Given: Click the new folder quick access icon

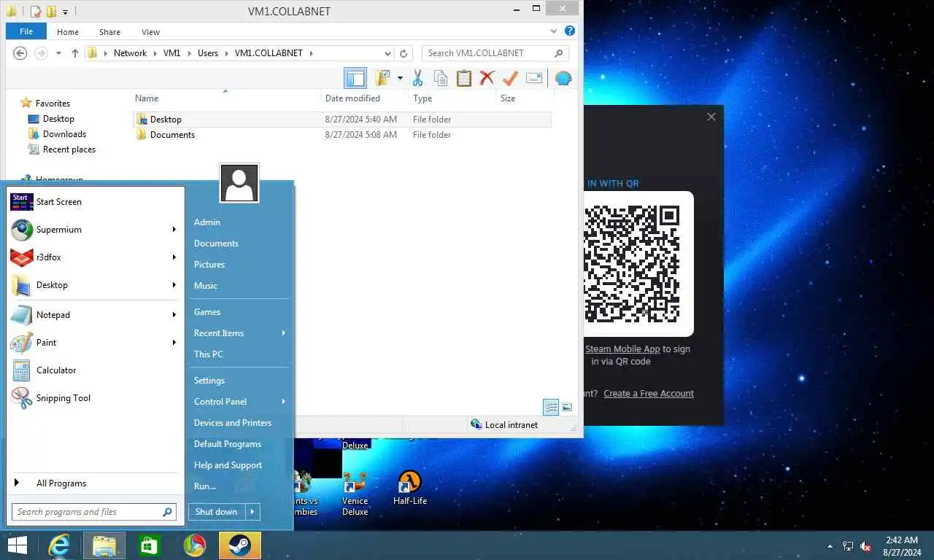Looking at the screenshot, I should [51, 11].
